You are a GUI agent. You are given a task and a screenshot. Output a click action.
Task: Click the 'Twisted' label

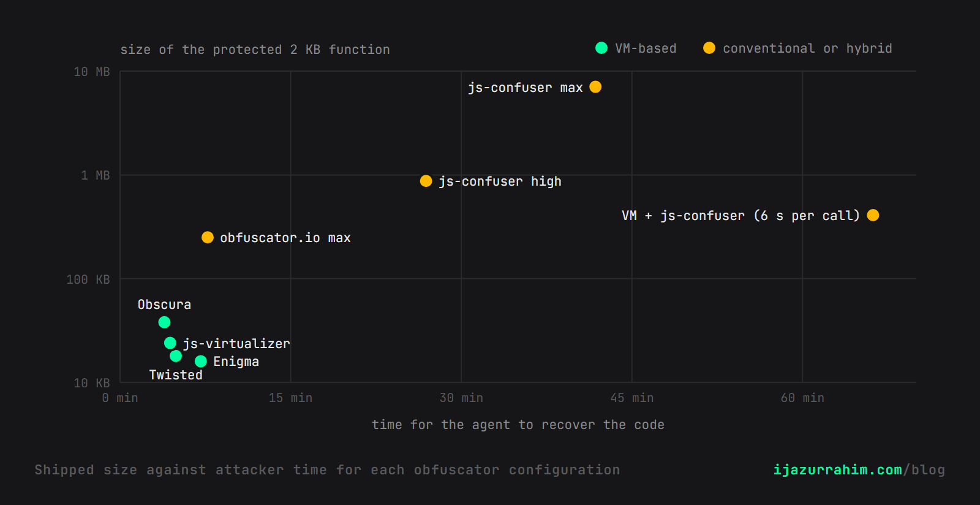(x=176, y=375)
